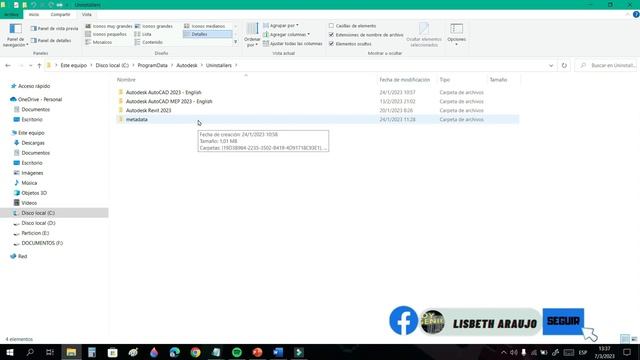Toggle Panel de detalles

[x=51, y=40]
